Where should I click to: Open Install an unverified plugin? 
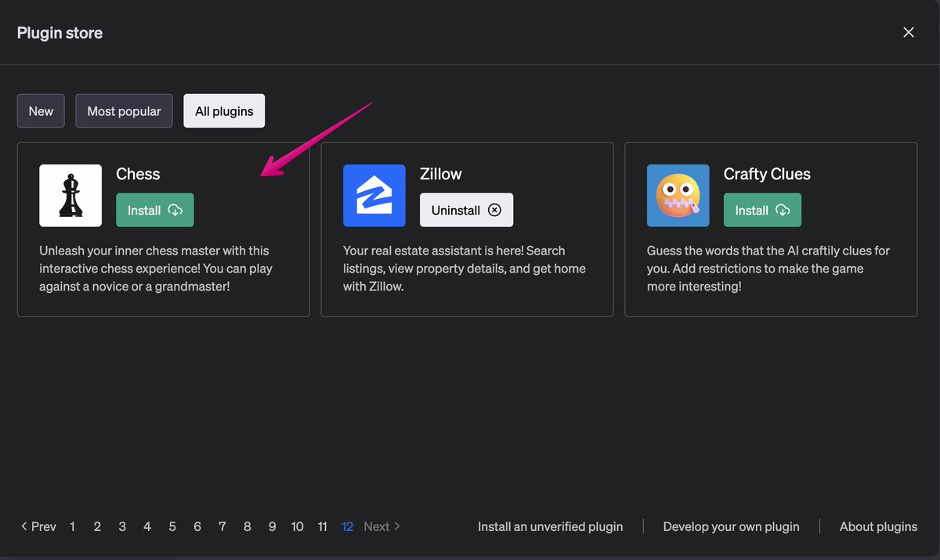click(551, 526)
